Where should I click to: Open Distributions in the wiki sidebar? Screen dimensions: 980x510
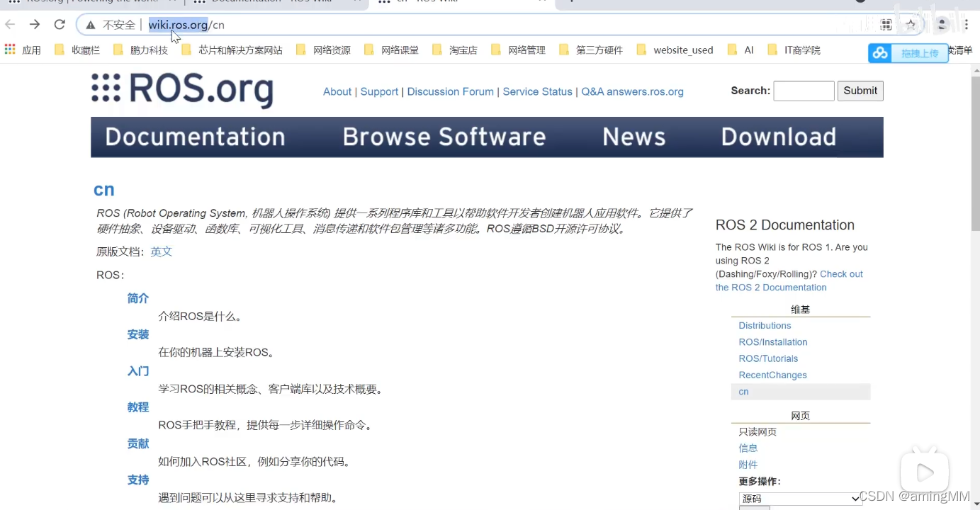(765, 326)
